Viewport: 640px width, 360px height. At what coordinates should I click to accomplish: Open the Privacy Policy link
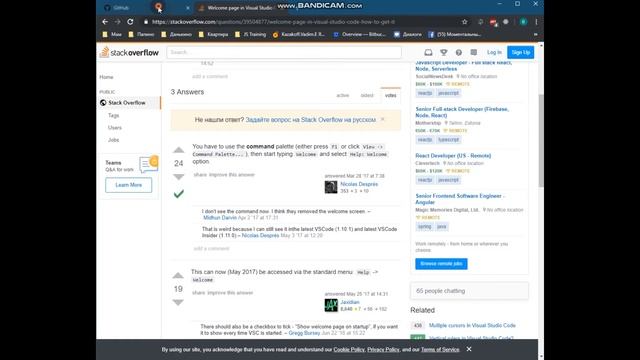[383, 349]
